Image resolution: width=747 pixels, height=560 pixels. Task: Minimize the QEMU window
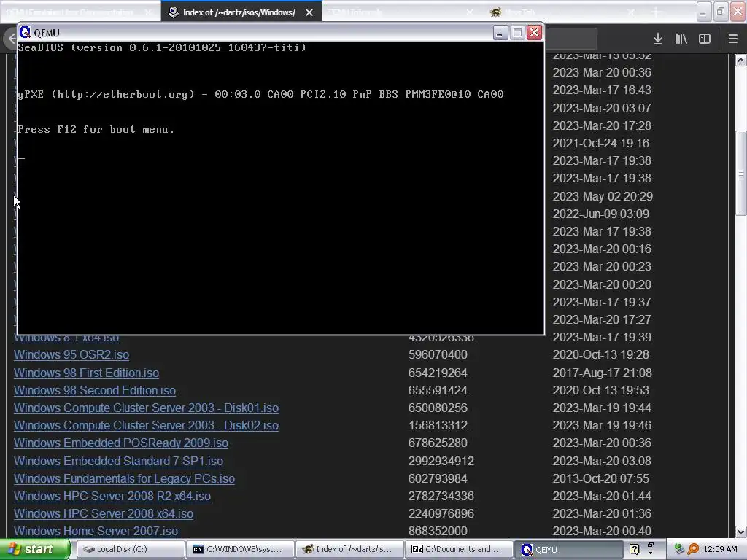pyautogui.click(x=500, y=32)
